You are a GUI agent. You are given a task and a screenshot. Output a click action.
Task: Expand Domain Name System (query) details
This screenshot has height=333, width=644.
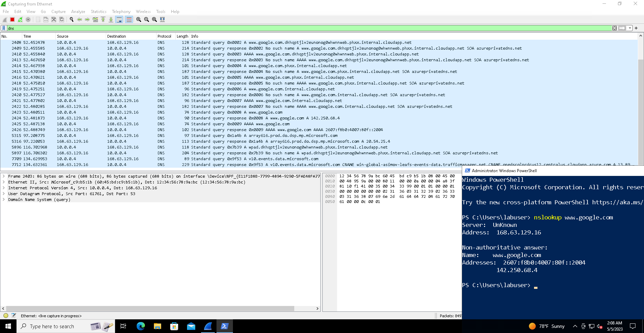tap(4, 200)
